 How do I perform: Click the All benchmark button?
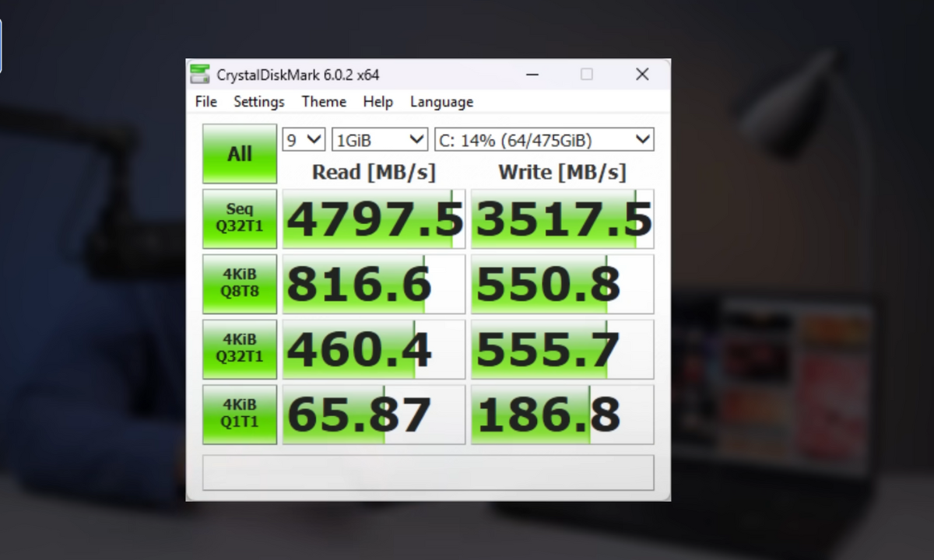click(x=240, y=154)
